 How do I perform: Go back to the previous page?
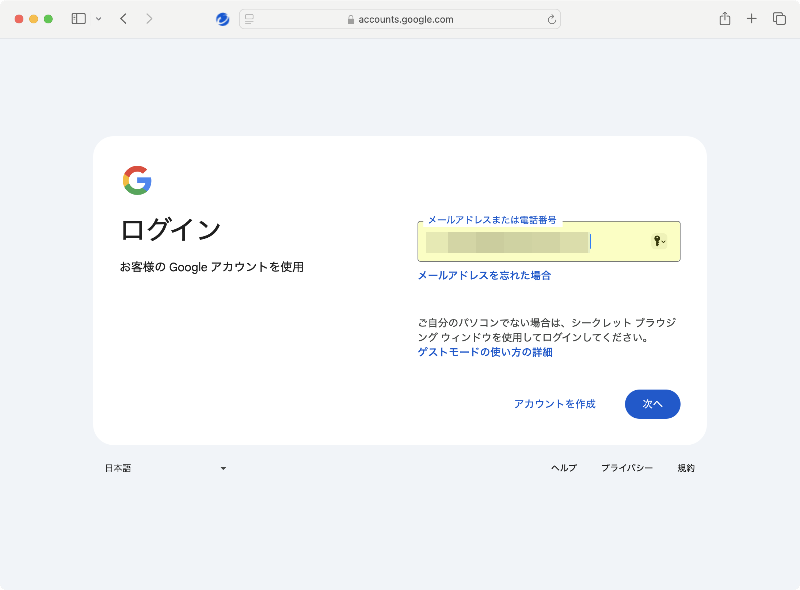[x=123, y=19]
